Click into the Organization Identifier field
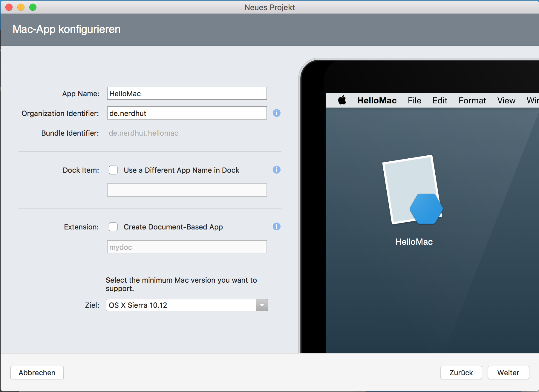The width and height of the screenshot is (539, 392). [187, 113]
